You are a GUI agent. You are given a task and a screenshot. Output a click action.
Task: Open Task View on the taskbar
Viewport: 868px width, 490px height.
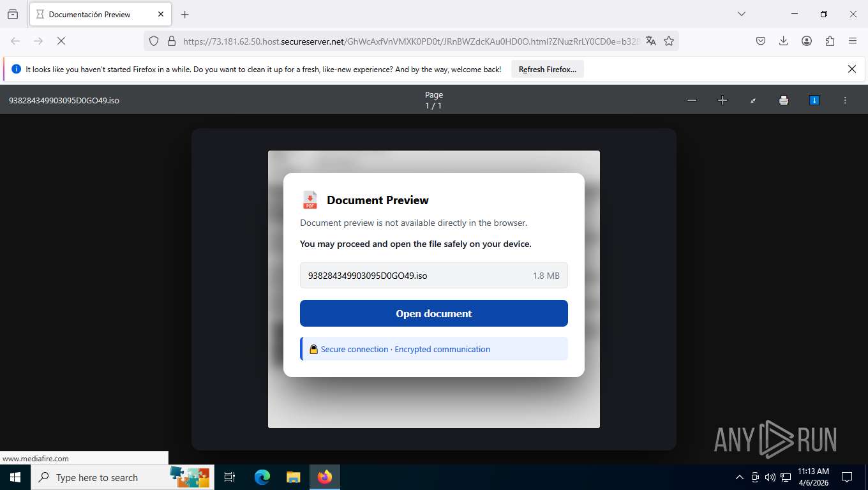click(x=230, y=477)
